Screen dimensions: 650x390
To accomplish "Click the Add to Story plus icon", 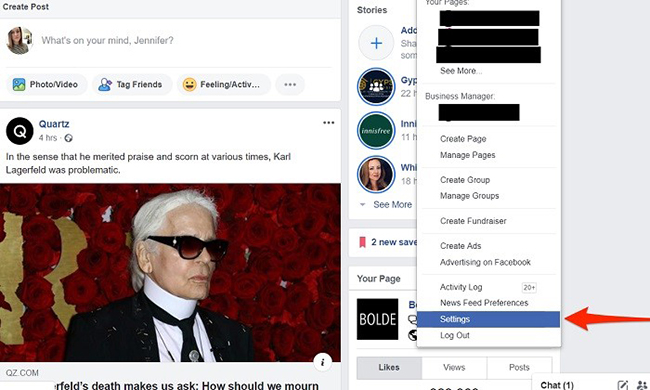I will click(376, 43).
